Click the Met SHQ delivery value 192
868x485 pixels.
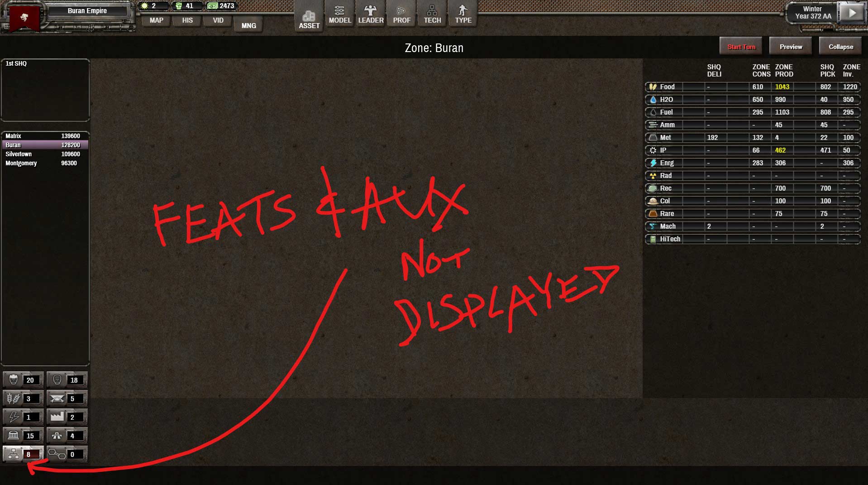click(x=712, y=137)
